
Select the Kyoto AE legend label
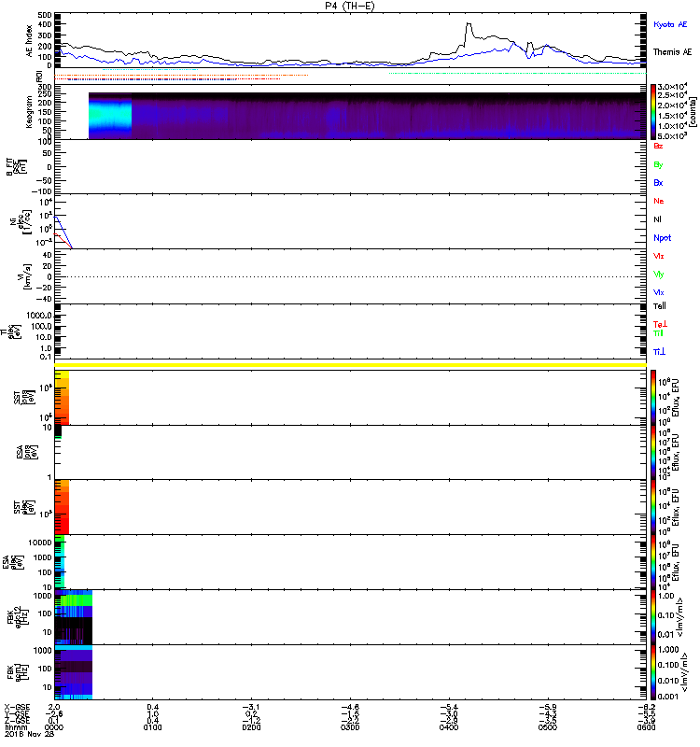671,24
